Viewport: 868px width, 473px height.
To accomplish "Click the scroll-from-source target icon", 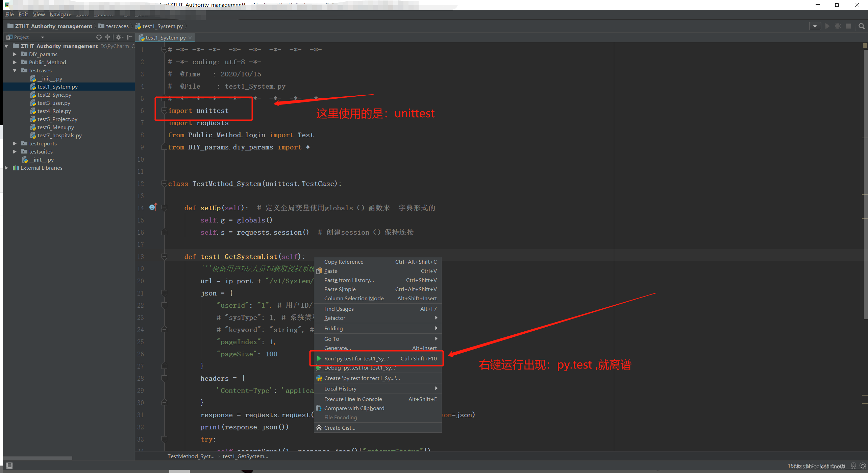I will click(x=99, y=37).
